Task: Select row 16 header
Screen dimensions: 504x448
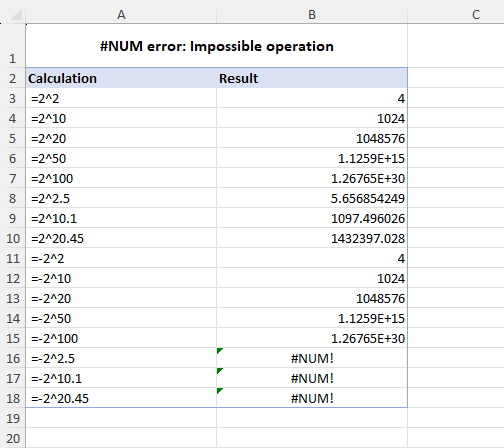Action: point(13,358)
